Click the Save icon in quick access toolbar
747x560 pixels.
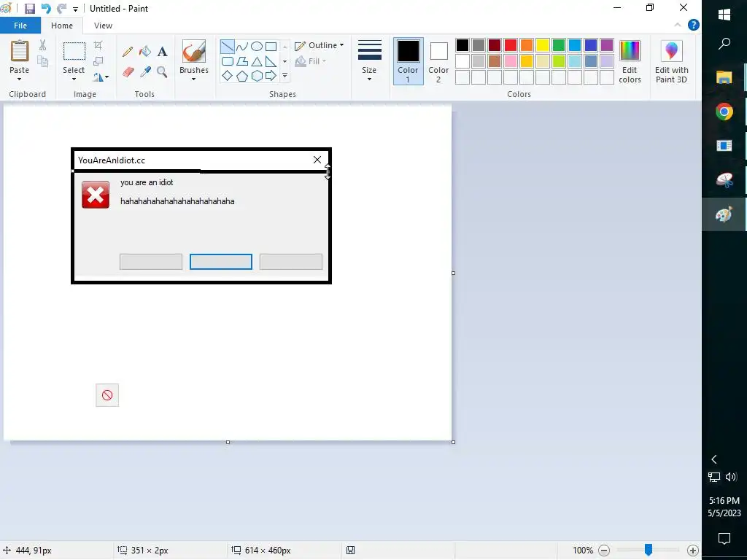point(29,9)
